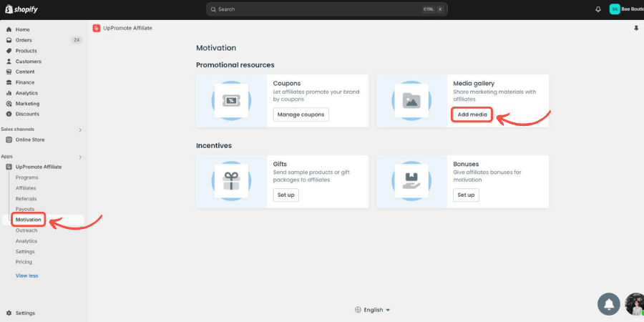644x322 pixels.
Task: Click the Orders count badge 24
Action: point(76,40)
